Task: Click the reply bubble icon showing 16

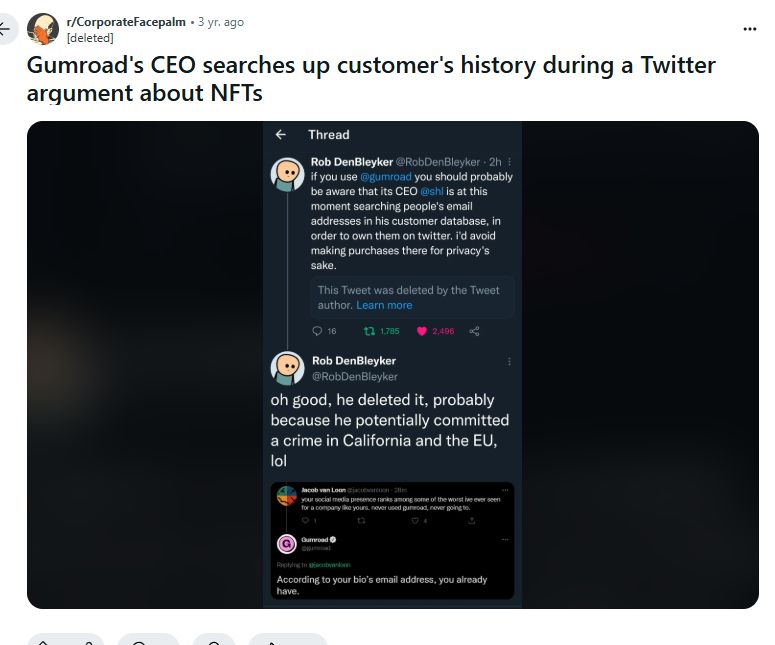Action: [x=318, y=331]
